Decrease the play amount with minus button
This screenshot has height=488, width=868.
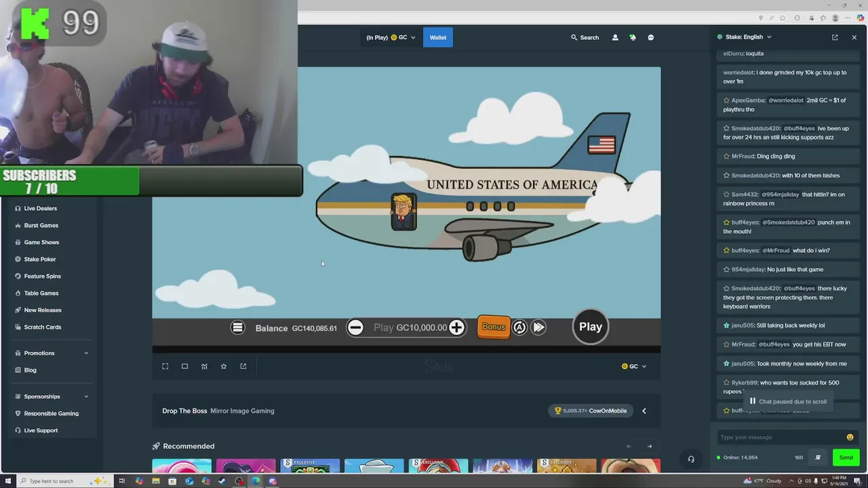355,327
